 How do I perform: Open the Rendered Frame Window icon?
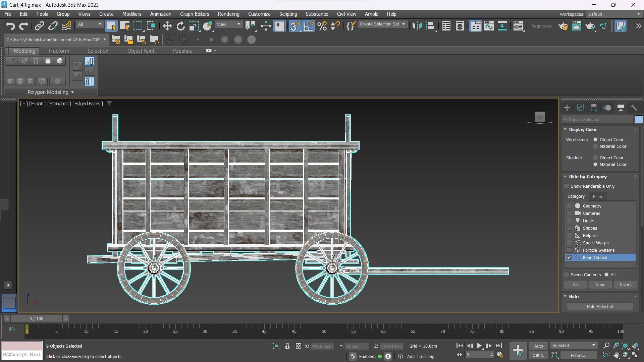click(577, 26)
